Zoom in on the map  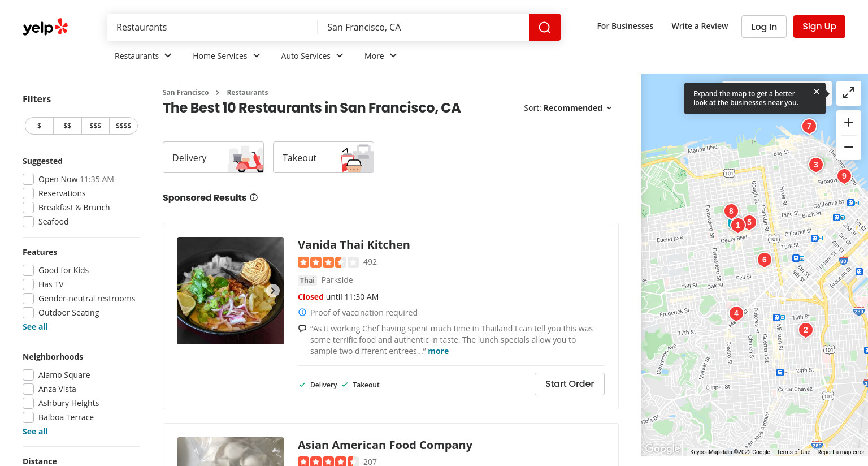coord(848,122)
